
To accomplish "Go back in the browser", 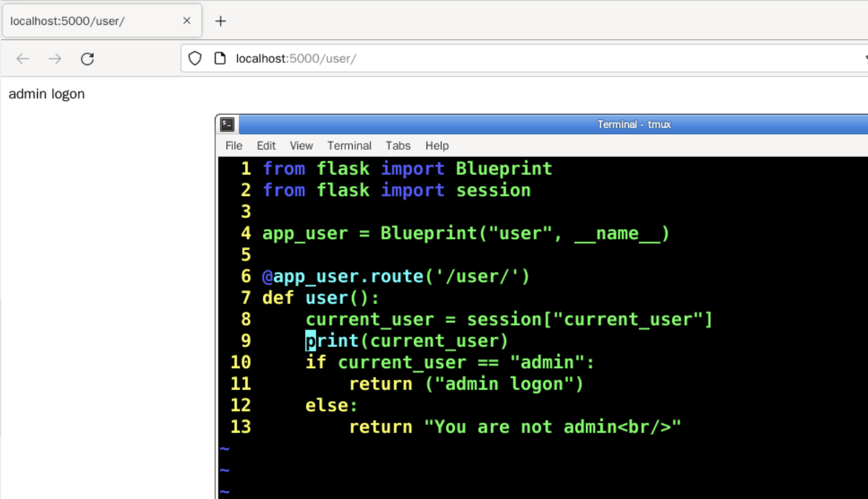I will [x=23, y=59].
